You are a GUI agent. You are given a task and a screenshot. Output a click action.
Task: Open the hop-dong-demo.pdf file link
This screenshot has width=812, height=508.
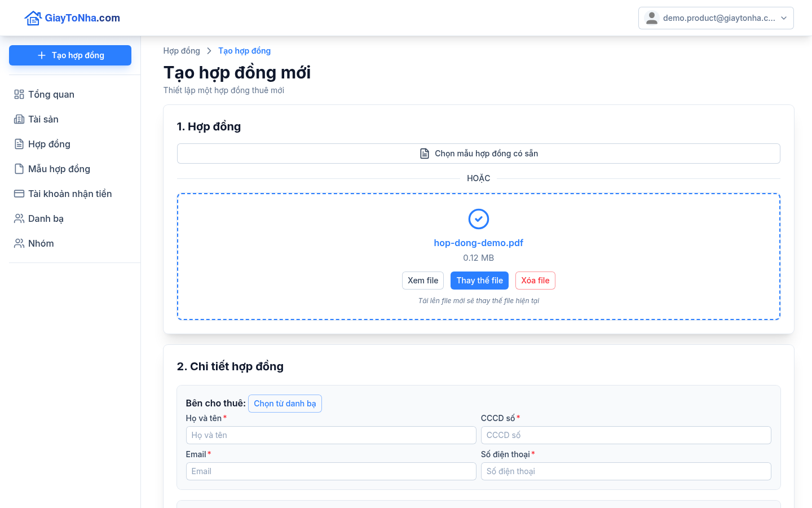tap(479, 243)
